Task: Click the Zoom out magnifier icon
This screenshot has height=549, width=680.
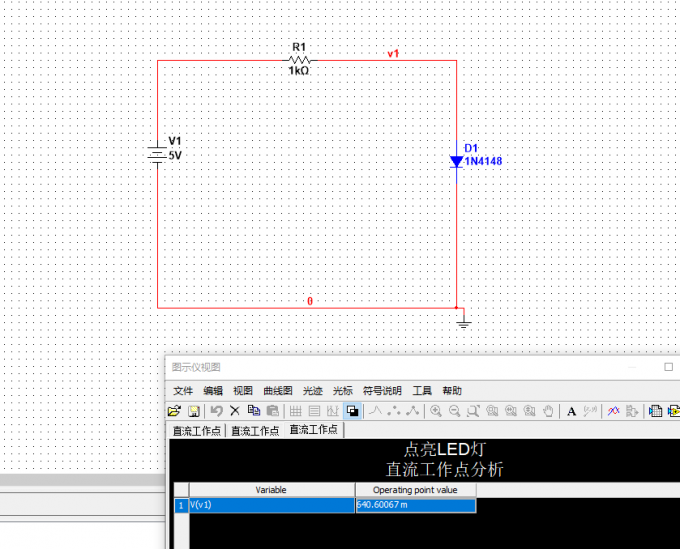Action: [454, 411]
